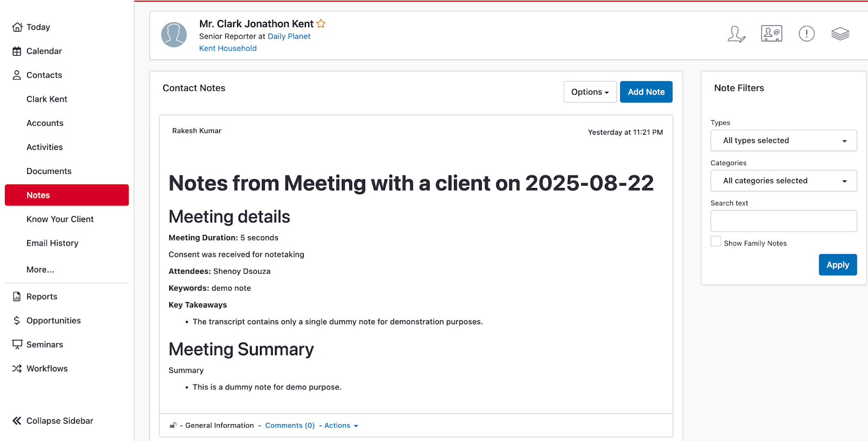The image size is (868, 441).
Task: Open the contact card email icon
Action: point(771,34)
